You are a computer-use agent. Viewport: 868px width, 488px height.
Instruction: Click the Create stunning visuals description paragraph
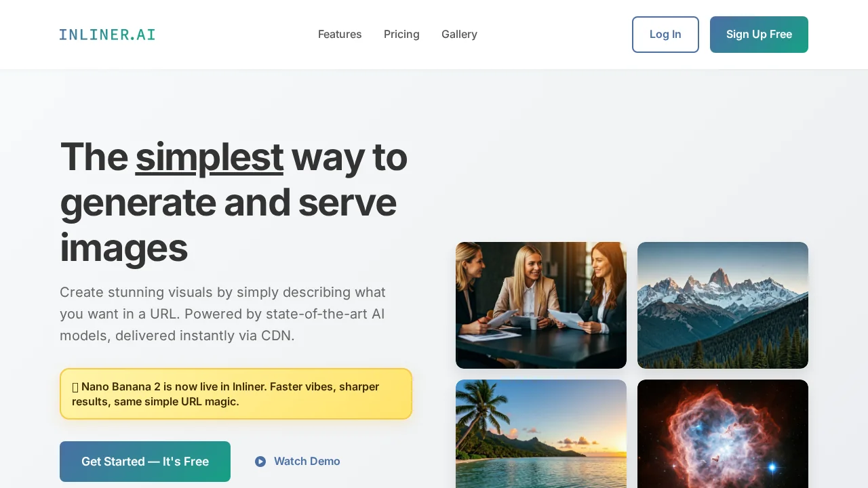pyautogui.click(x=222, y=314)
